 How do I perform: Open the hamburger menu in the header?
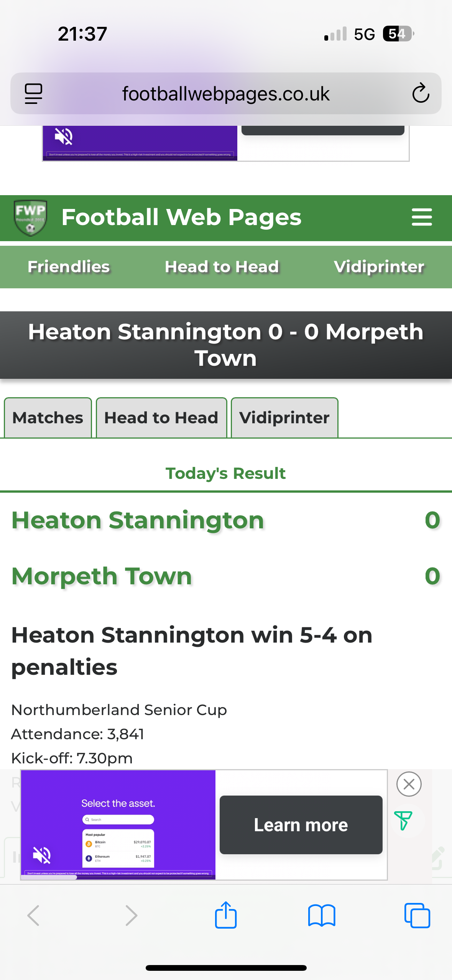[422, 217]
